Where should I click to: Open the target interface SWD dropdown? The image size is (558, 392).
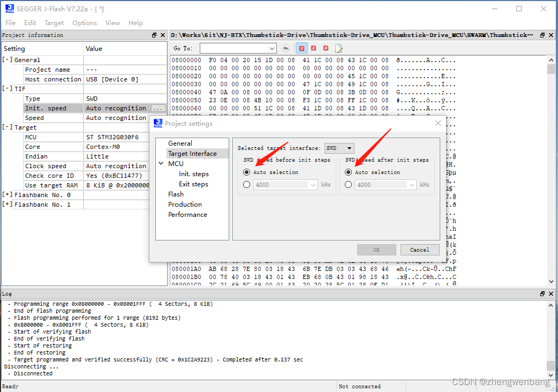tap(339, 148)
